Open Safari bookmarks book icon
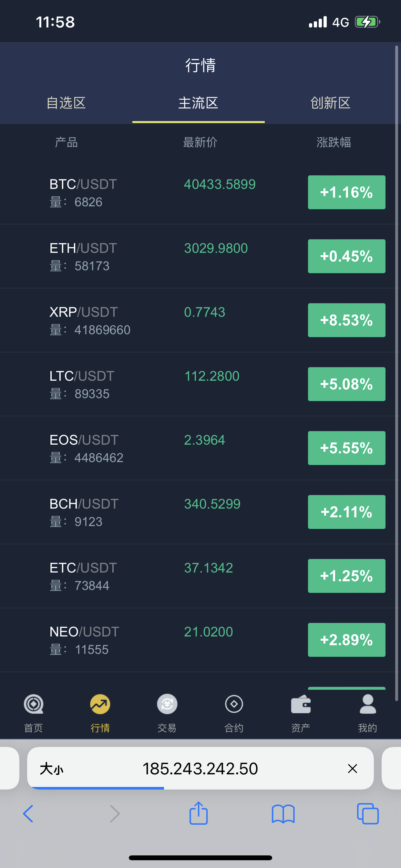Viewport: 401px width, 868px height. pos(283,814)
